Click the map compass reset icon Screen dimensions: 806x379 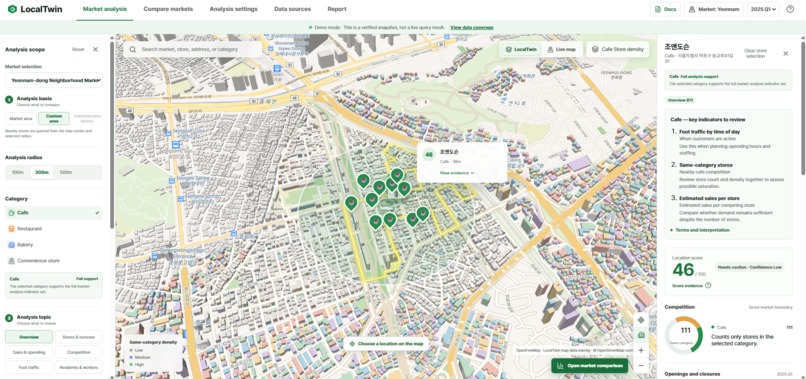pyautogui.click(x=641, y=320)
